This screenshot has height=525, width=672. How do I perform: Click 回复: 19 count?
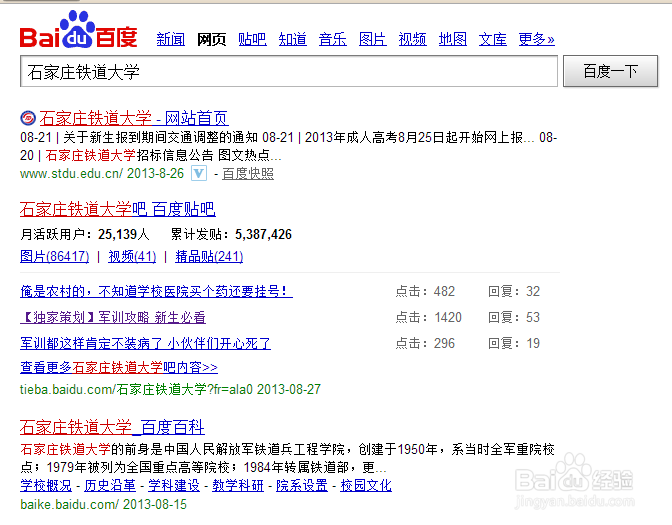(x=514, y=343)
